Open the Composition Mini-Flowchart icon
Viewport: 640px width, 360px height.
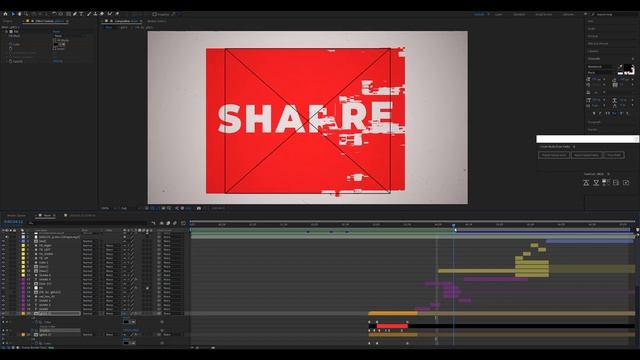[x=154, y=223]
